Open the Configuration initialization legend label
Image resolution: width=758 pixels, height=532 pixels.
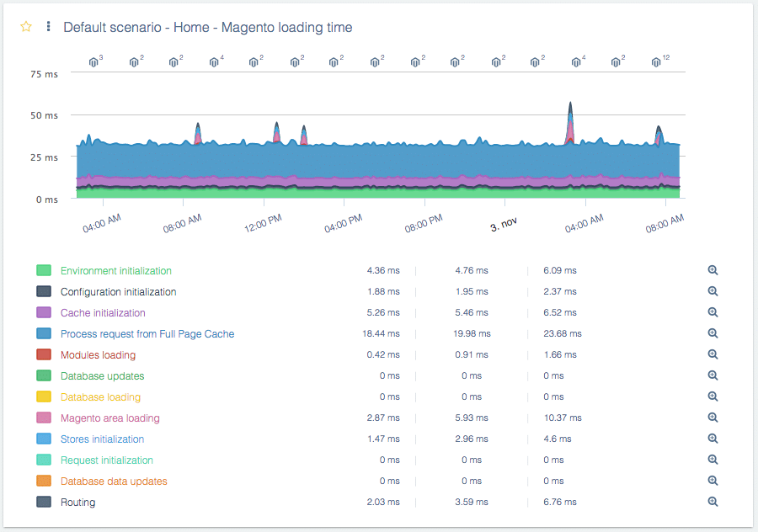(119, 292)
